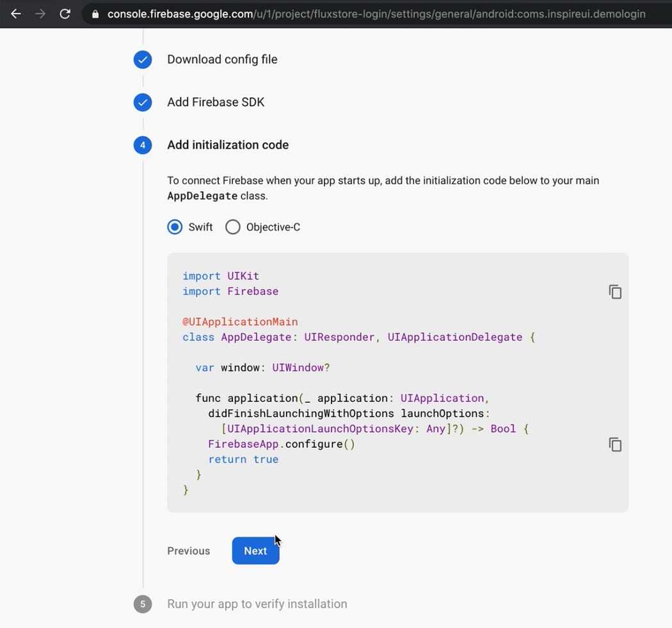The width and height of the screenshot is (672, 628).
Task: Go back using the browser back arrow
Action: [x=16, y=13]
